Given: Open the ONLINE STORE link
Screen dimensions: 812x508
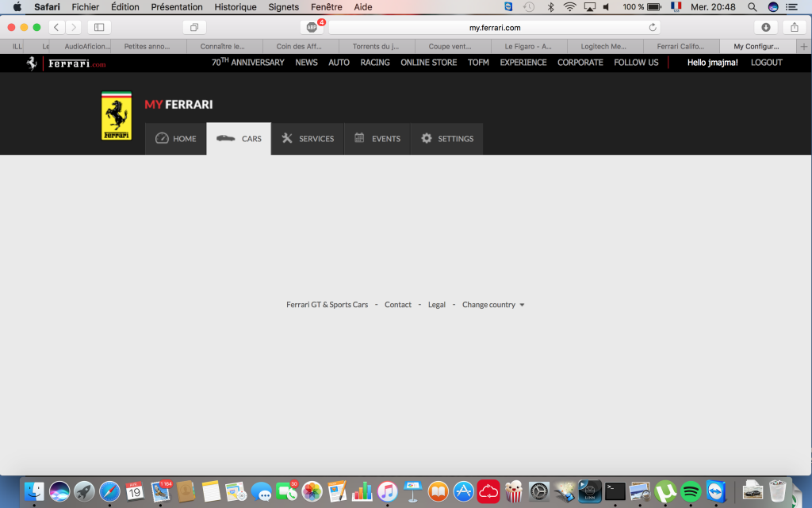Looking at the screenshot, I should tap(428, 63).
